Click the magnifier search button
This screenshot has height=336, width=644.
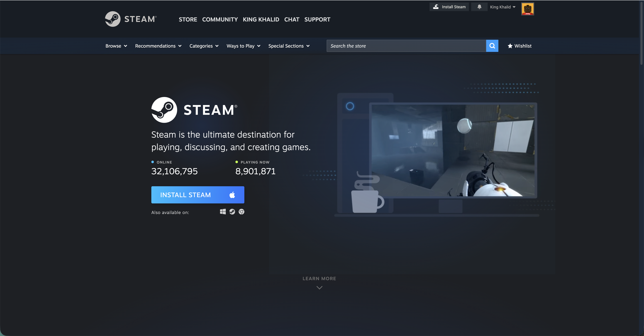tap(492, 46)
